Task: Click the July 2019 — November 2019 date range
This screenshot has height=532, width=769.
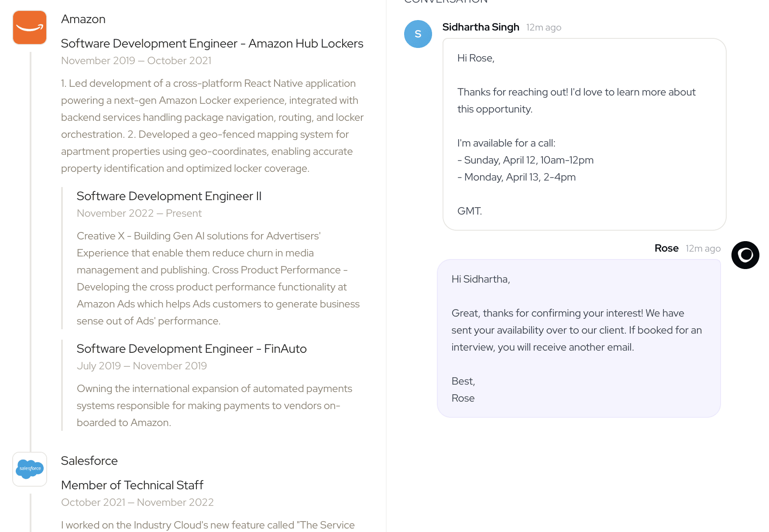Action: click(142, 366)
